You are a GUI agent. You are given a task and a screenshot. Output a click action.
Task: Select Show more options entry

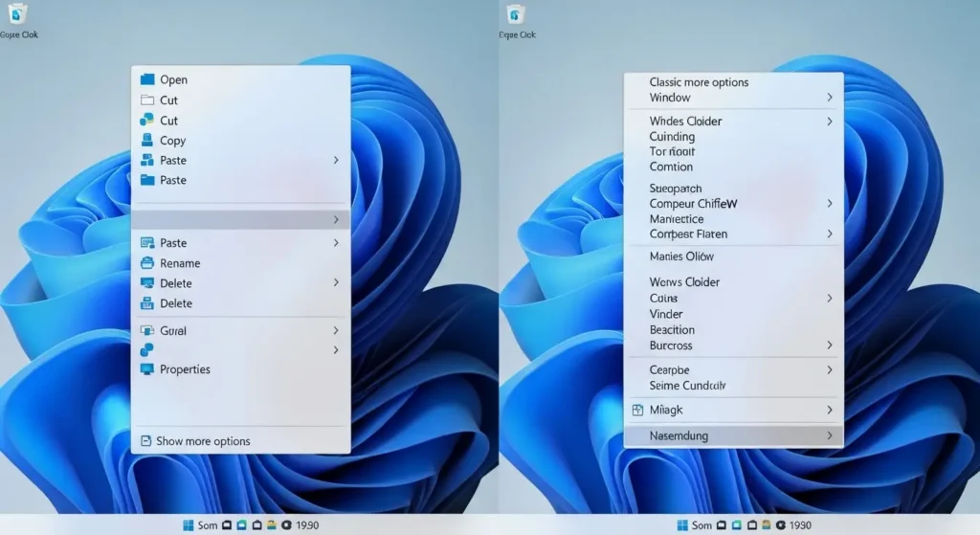tap(240, 440)
